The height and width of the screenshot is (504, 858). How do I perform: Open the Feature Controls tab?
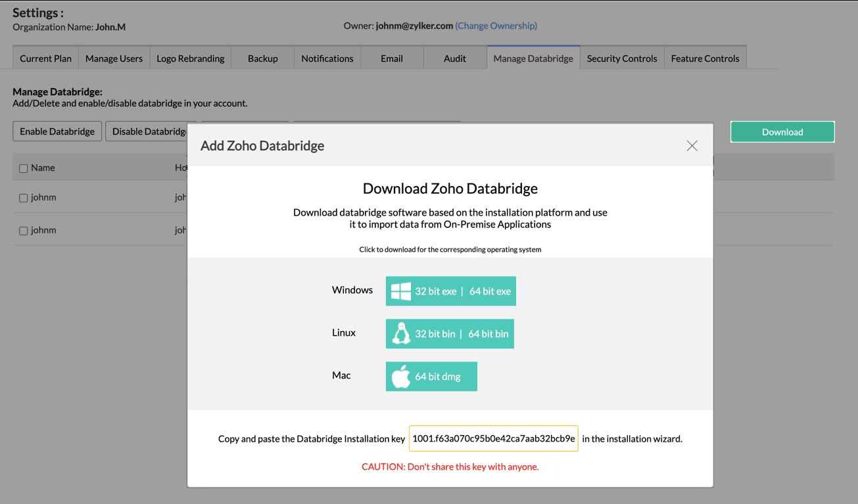pos(705,58)
